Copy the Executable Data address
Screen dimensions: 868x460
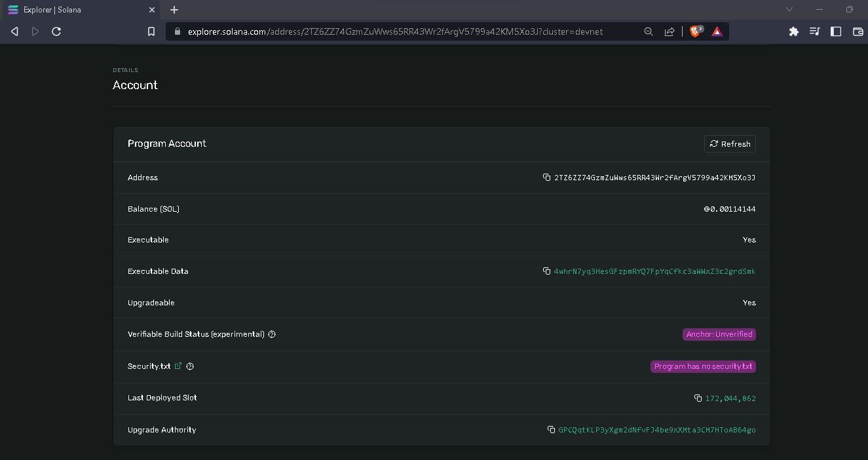point(546,271)
